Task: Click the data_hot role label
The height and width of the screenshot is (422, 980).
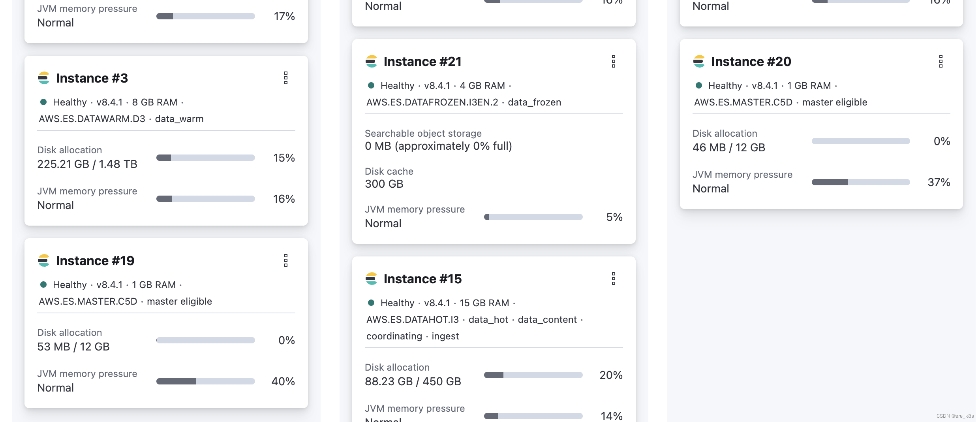Action: [x=488, y=320]
